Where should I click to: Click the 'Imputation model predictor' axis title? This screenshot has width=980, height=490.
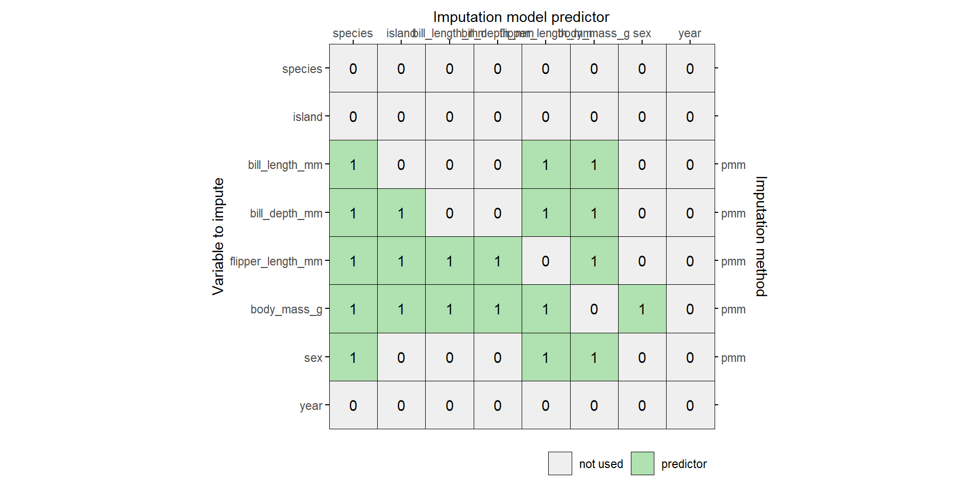coord(521,17)
